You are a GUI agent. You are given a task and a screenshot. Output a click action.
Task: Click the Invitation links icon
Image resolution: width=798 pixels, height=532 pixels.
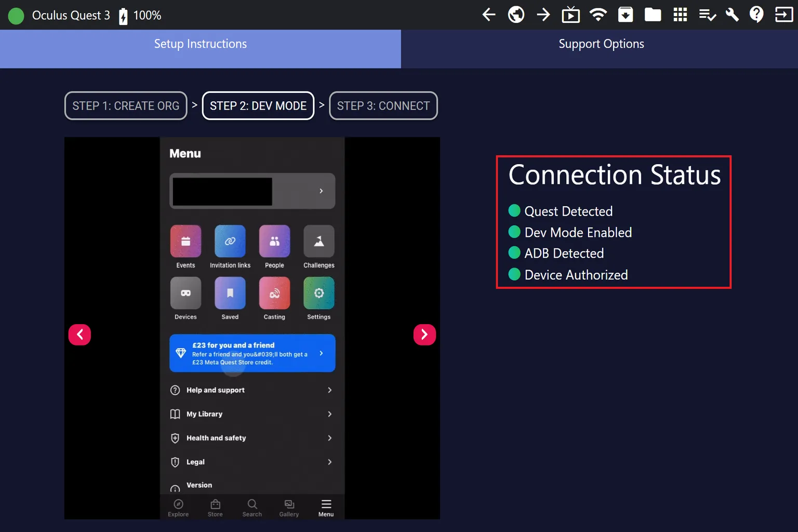click(x=230, y=241)
